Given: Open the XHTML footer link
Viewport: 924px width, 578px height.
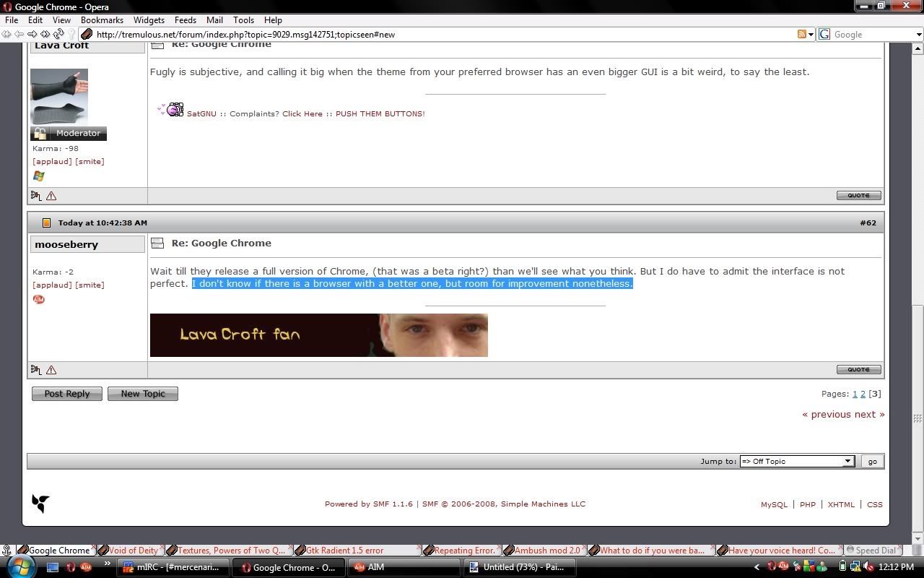Looking at the screenshot, I should (841, 504).
